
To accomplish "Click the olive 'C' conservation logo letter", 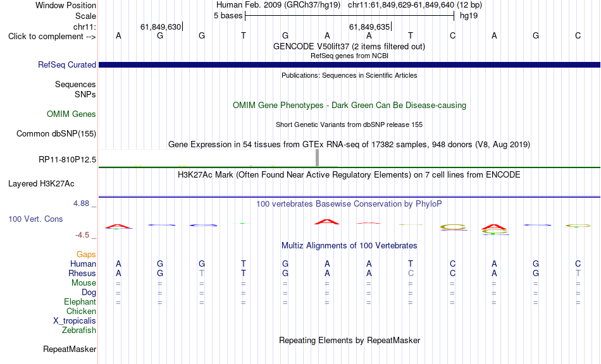I will [453, 227].
